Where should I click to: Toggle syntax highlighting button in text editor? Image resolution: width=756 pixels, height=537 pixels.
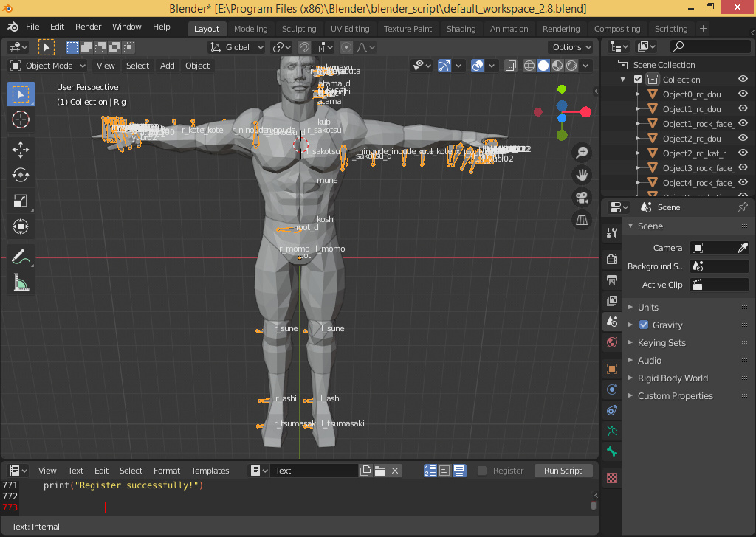tap(459, 471)
